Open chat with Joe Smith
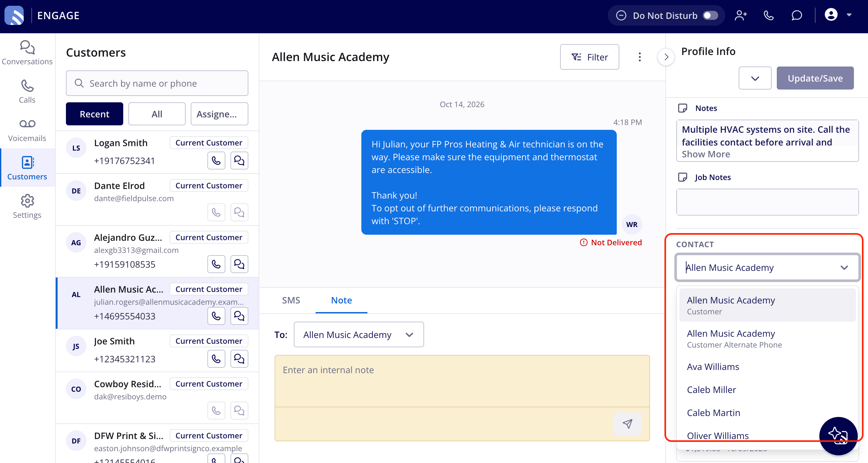This screenshot has width=868, height=463. click(239, 359)
